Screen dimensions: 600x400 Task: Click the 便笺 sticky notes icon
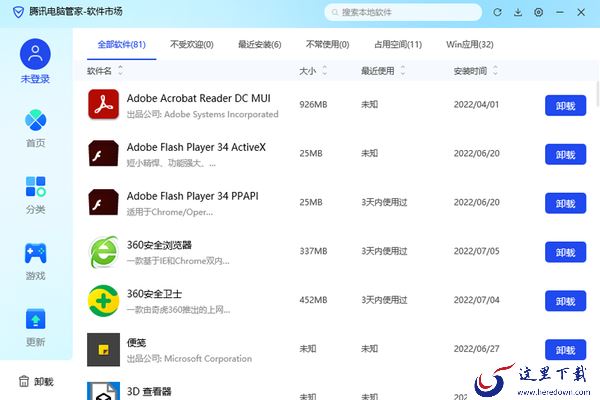pos(103,349)
